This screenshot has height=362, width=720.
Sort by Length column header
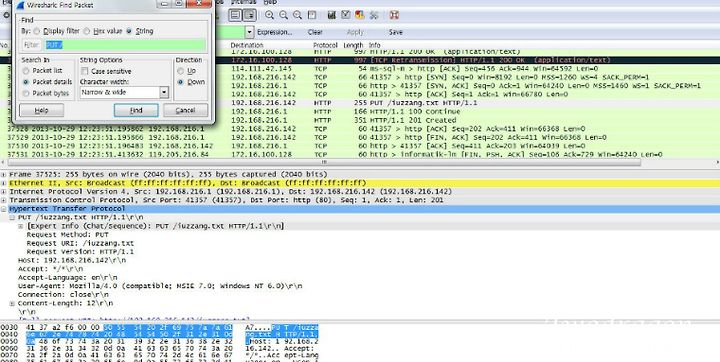coord(353,45)
